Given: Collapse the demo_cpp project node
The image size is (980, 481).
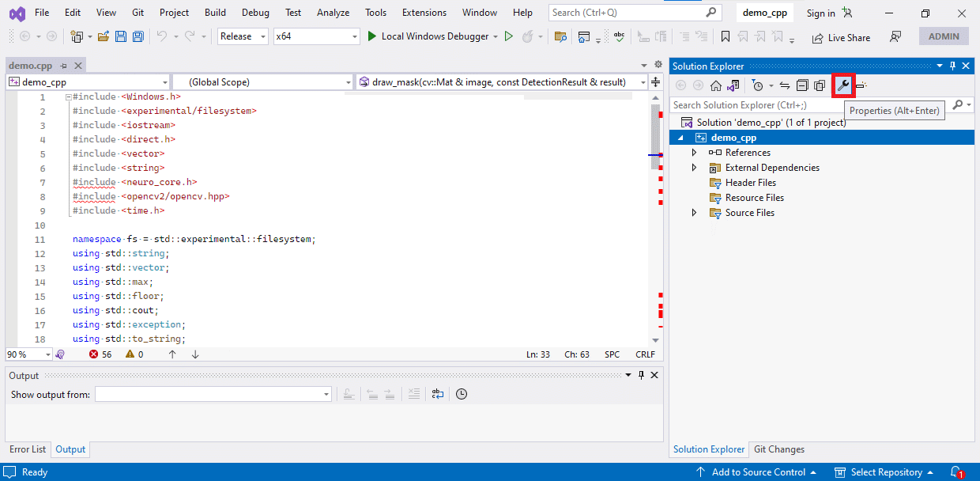Looking at the screenshot, I should pyautogui.click(x=680, y=138).
